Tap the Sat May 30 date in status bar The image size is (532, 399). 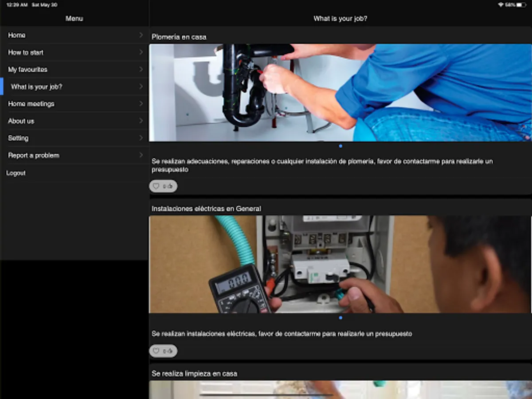coord(44,4)
